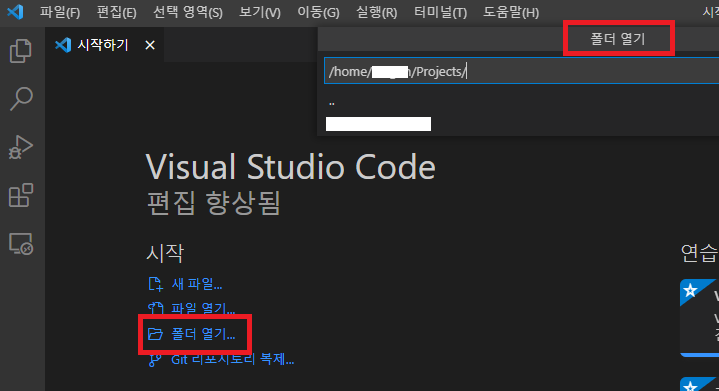Viewport: 719px width, 391px height.
Task: Click the folder icon beside 폴더 열기
Action: point(155,334)
